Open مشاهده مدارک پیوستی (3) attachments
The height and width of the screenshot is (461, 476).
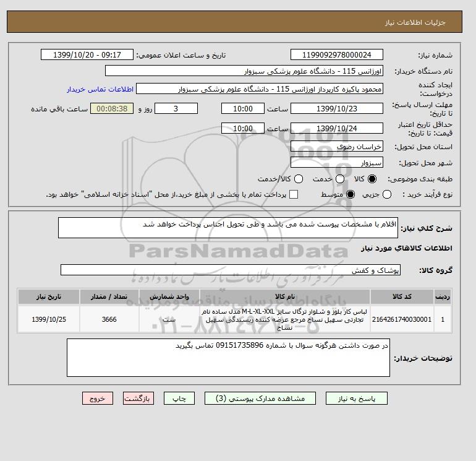[x=260, y=398]
